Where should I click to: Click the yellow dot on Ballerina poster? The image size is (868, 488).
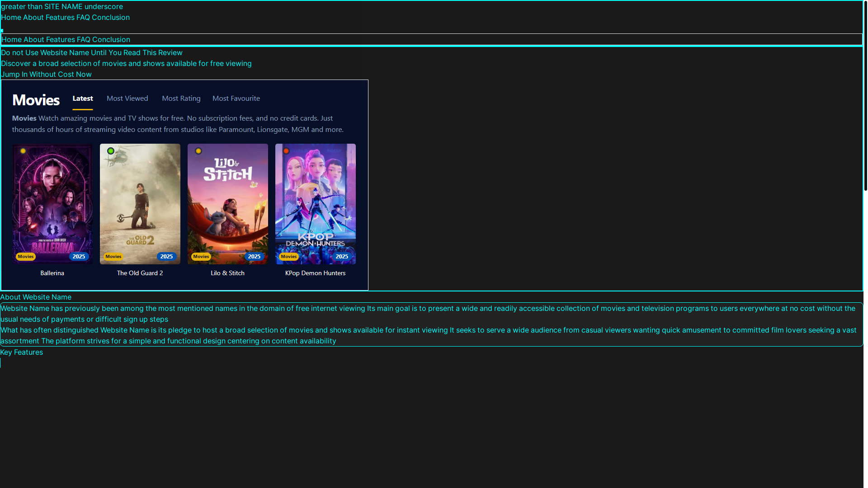(x=23, y=151)
